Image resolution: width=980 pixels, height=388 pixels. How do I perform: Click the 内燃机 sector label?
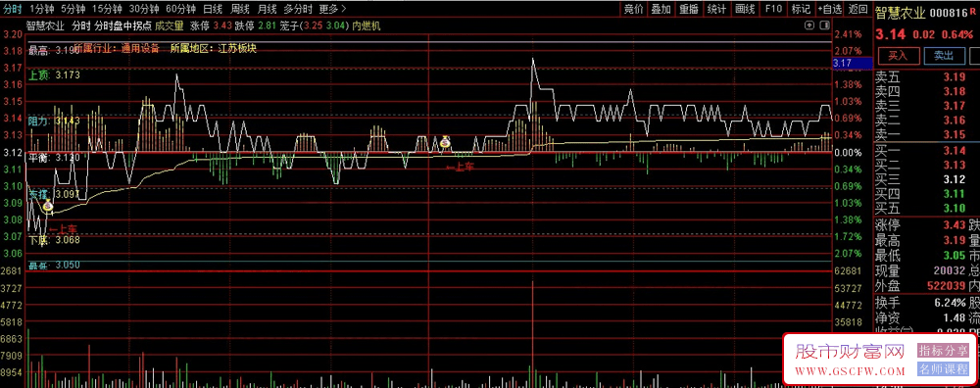pos(367,25)
